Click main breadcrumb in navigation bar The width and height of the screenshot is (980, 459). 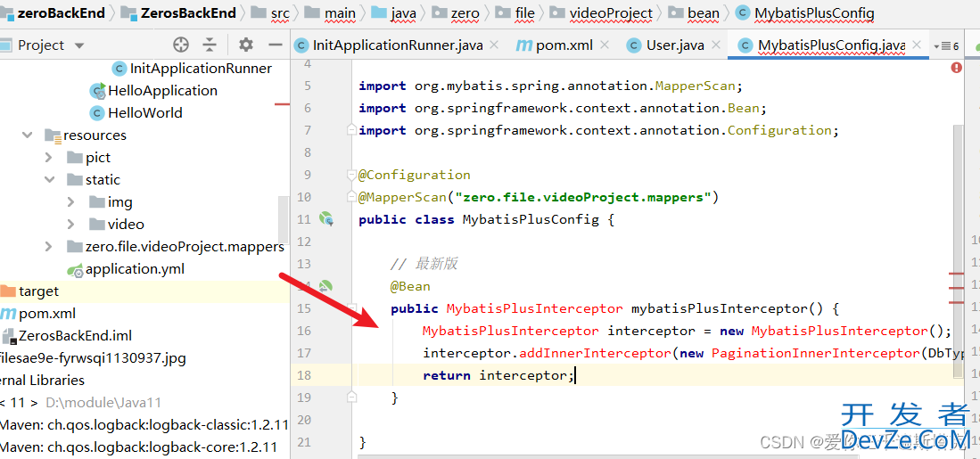(332, 12)
